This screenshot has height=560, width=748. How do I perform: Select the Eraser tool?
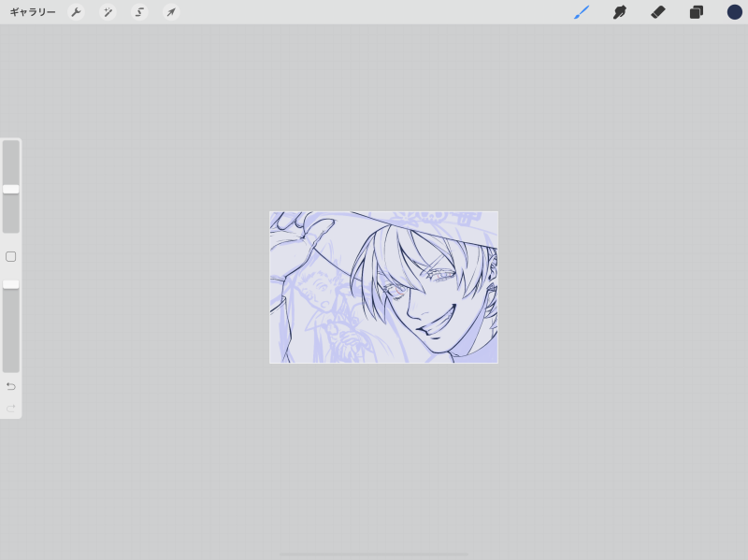click(658, 12)
